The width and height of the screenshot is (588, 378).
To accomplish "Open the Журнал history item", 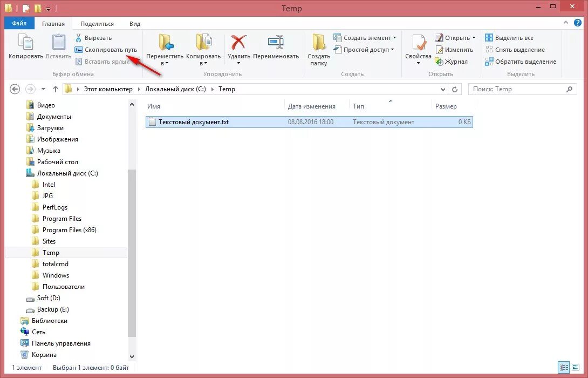I will point(451,62).
